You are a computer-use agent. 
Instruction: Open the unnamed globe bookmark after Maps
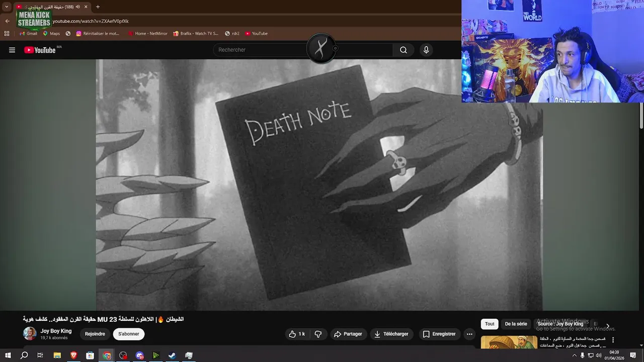[x=68, y=34]
